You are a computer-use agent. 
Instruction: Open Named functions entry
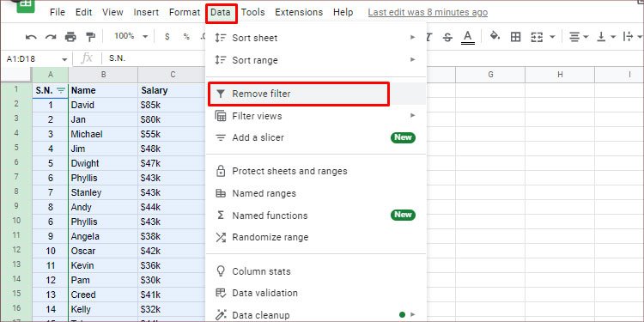point(316,216)
